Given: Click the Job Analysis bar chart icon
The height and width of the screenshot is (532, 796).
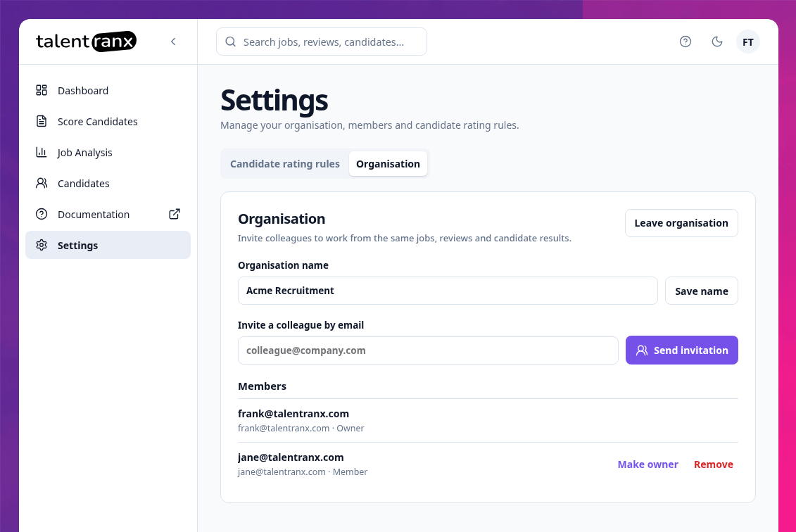Looking at the screenshot, I should click(x=42, y=152).
